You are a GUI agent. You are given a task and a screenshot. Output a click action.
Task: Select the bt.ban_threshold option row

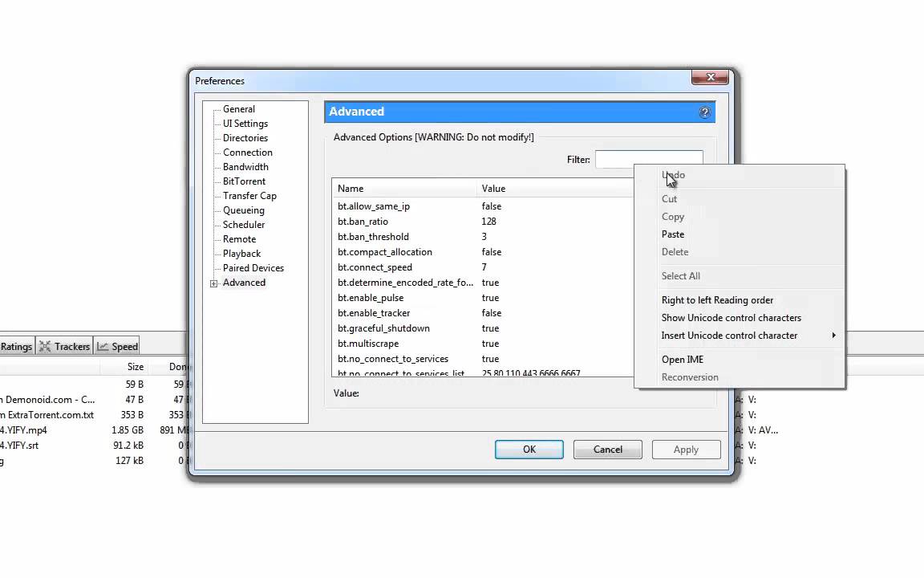(483, 237)
